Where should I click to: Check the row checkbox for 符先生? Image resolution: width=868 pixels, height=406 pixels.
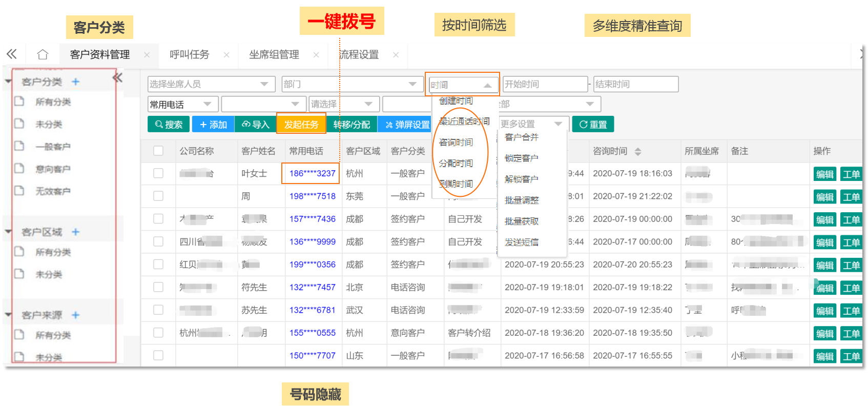click(x=158, y=287)
